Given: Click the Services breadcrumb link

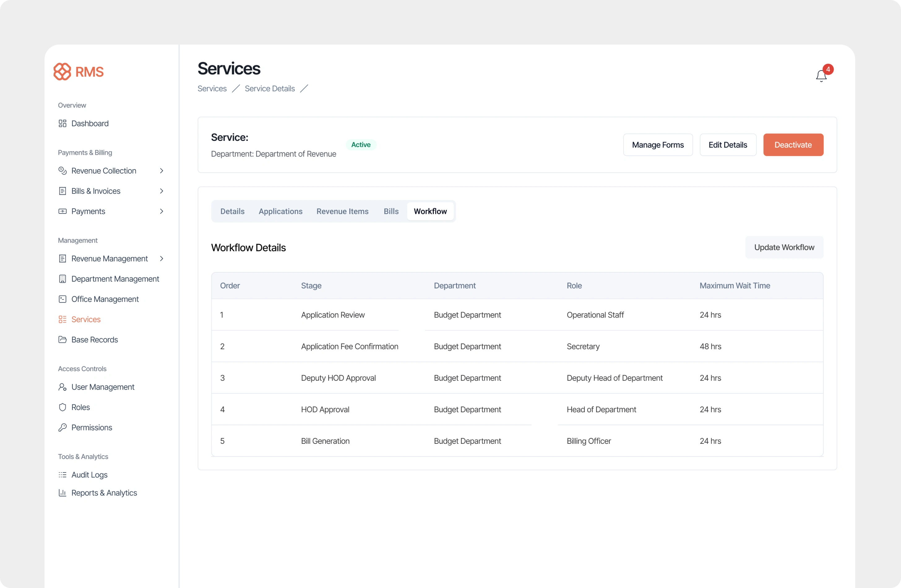Looking at the screenshot, I should pyautogui.click(x=212, y=89).
